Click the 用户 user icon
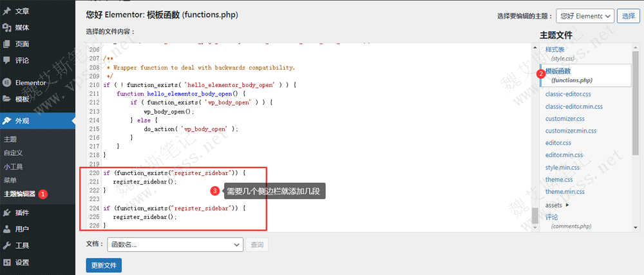 [6, 229]
